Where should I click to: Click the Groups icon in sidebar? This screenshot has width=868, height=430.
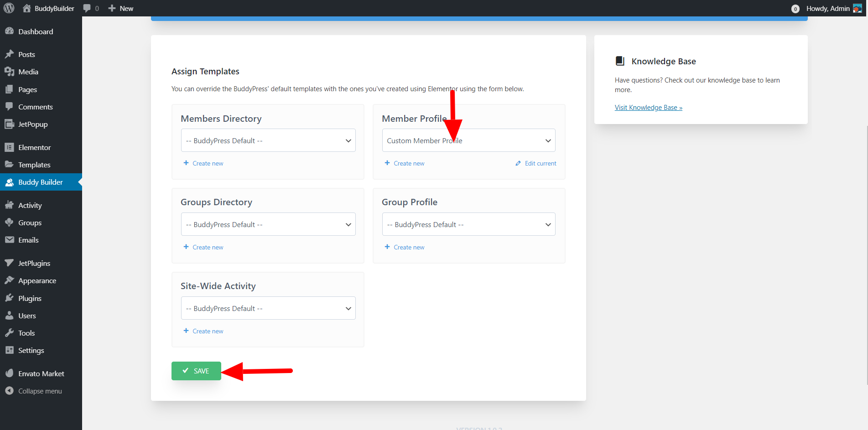click(9, 223)
